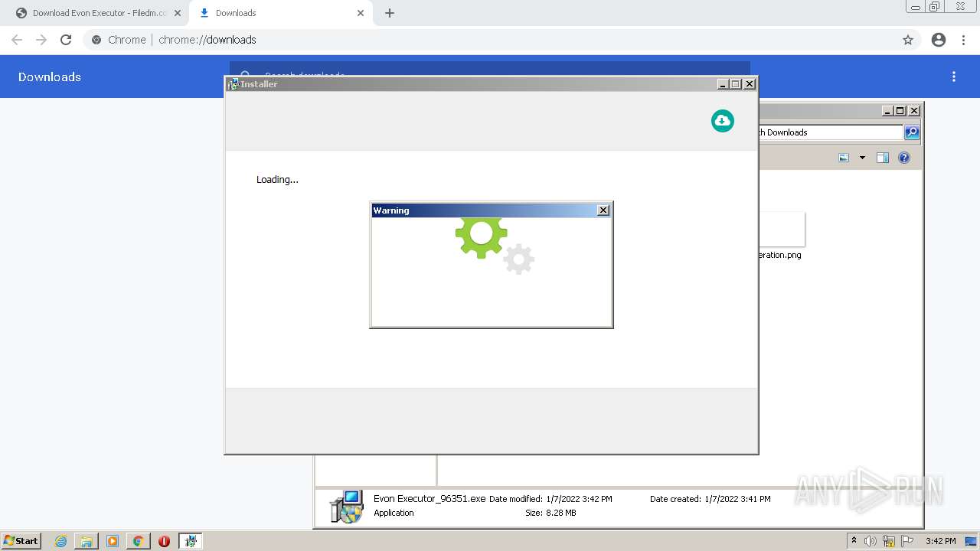Click the Date modified value in details pane
Viewport: 980px width, 551px height.
coord(579,499)
